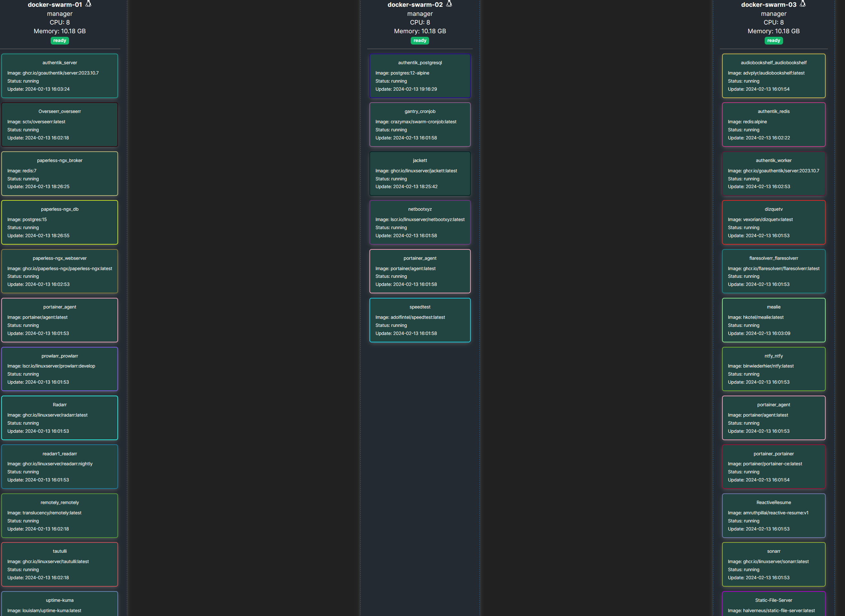Click image text advplyr/audiobookshelf:latest

(x=773, y=73)
